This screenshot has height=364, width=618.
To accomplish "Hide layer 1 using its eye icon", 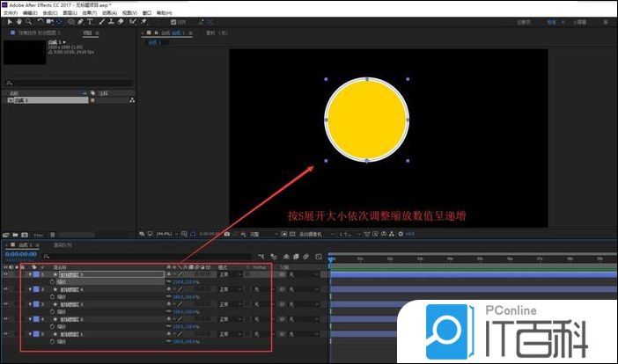I will click(x=5, y=274).
